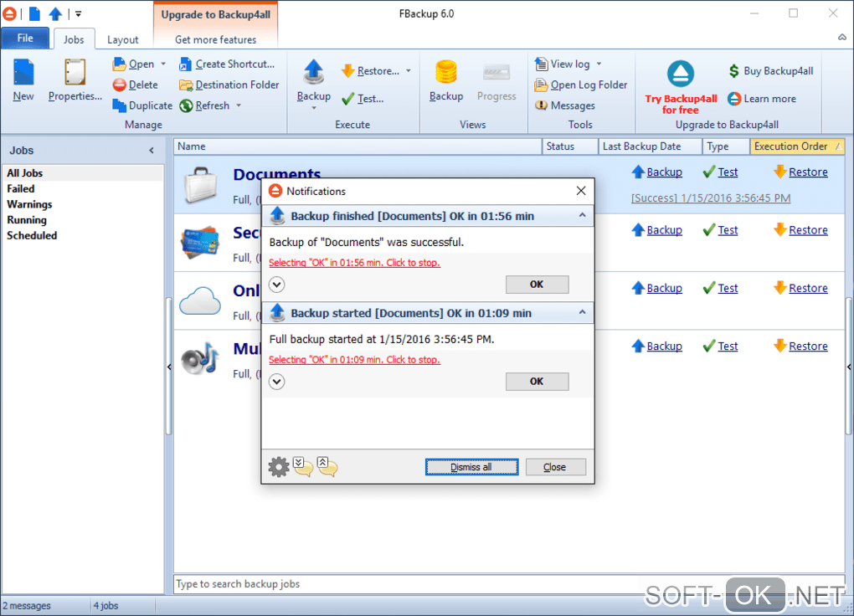
Task: Click OK on Backup finished notification
Action: click(537, 285)
